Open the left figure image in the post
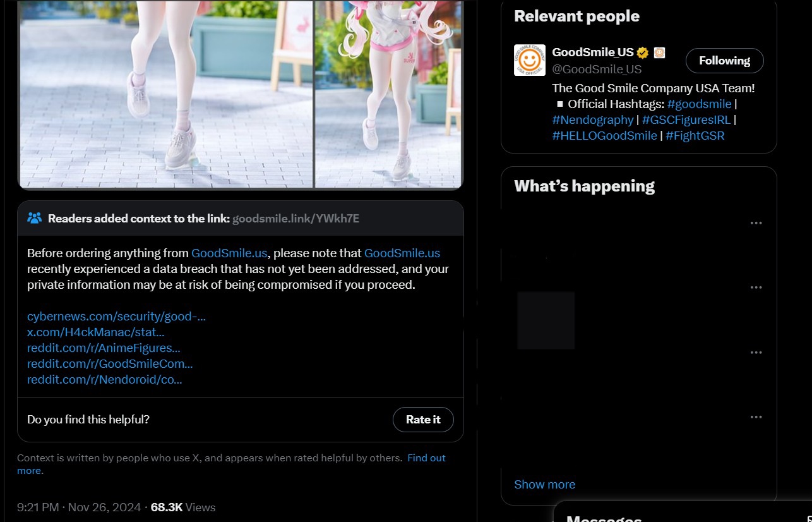This screenshot has width=812, height=522. tap(165, 95)
